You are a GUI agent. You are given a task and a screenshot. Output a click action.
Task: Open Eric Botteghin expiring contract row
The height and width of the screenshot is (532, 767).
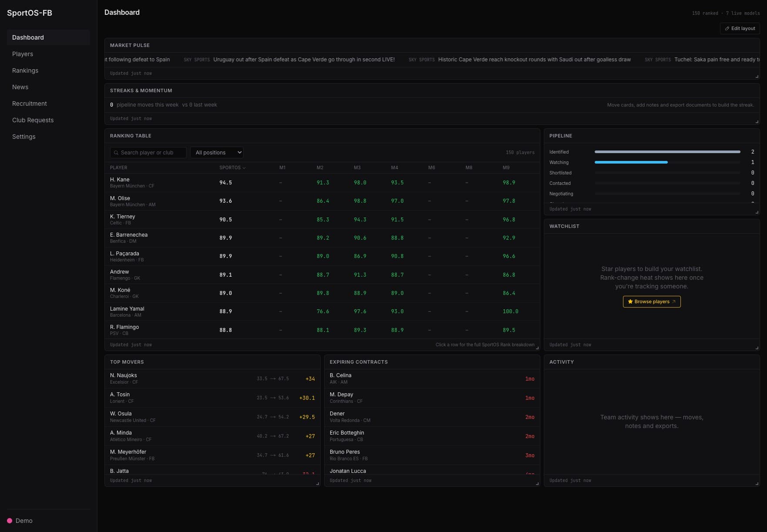click(x=432, y=436)
